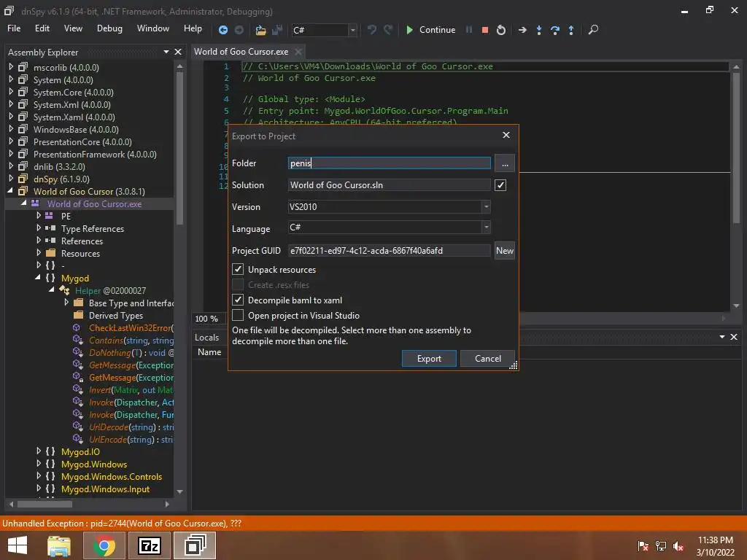Click the redo toolbar icon

pos(388,30)
